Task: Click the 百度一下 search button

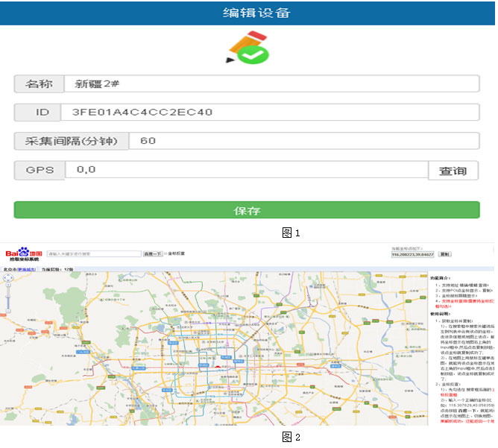Action: tap(152, 253)
